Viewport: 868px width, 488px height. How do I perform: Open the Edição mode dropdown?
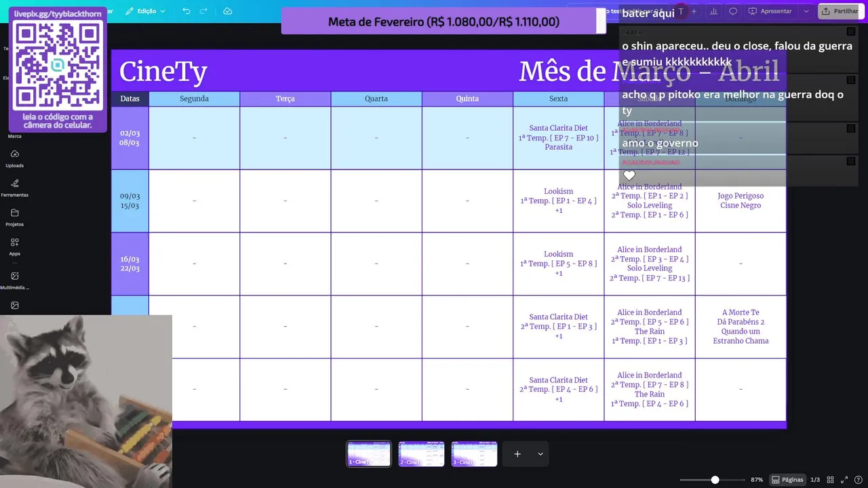(146, 11)
